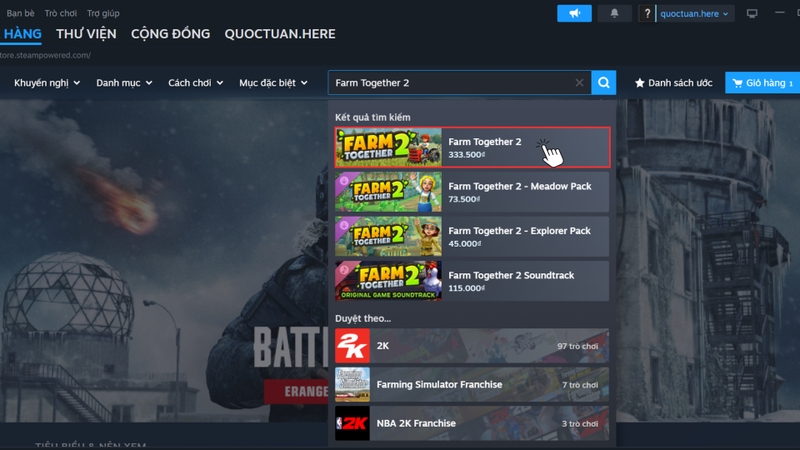Browse Farming Simulator Franchise text
Image resolution: width=800 pixels, height=450 pixels.
(439, 385)
